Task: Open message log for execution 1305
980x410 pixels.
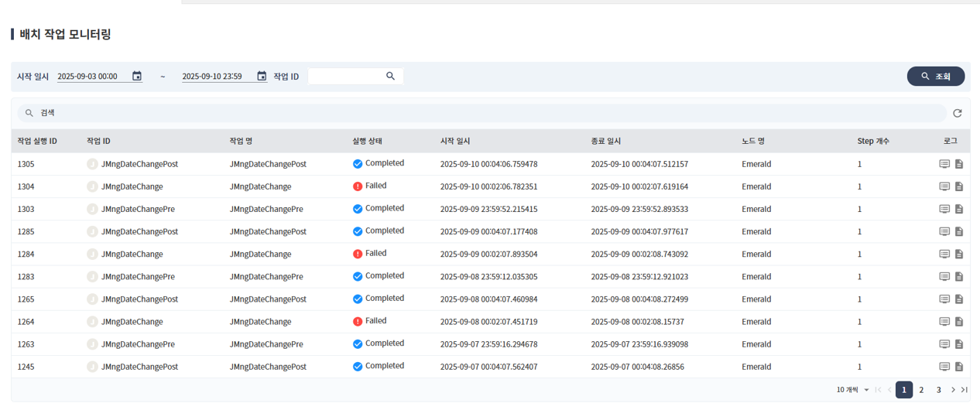Action: point(944,164)
